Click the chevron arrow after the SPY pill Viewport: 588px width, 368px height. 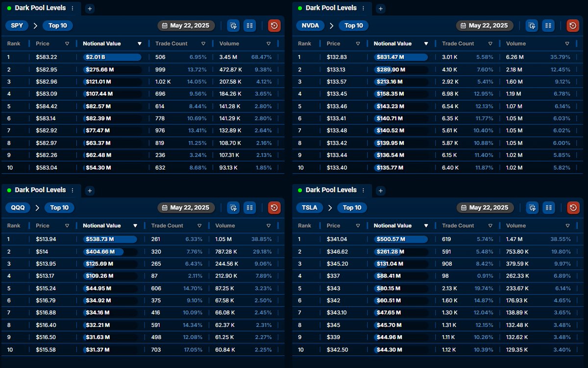pos(35,25)
